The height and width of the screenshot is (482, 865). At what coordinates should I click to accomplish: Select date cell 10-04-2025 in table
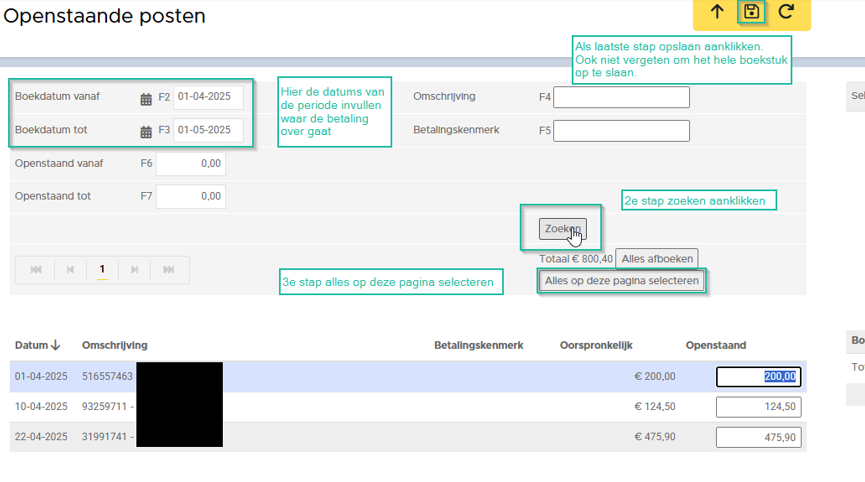[41, 406]
